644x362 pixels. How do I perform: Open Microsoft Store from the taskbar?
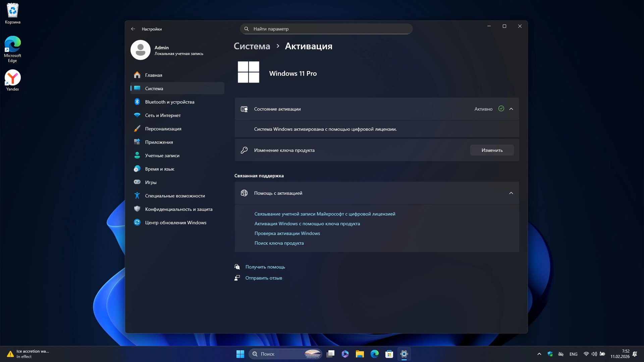pos(389,354)
